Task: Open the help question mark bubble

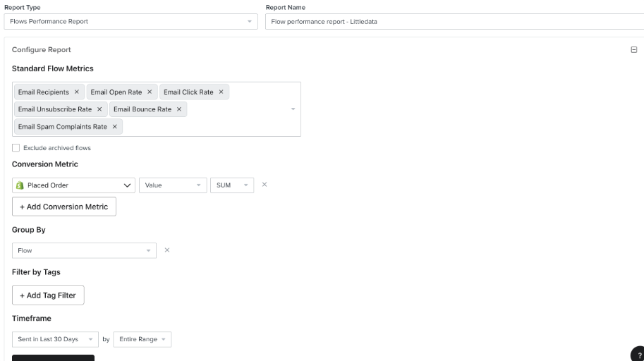Action: coord(638,354)
